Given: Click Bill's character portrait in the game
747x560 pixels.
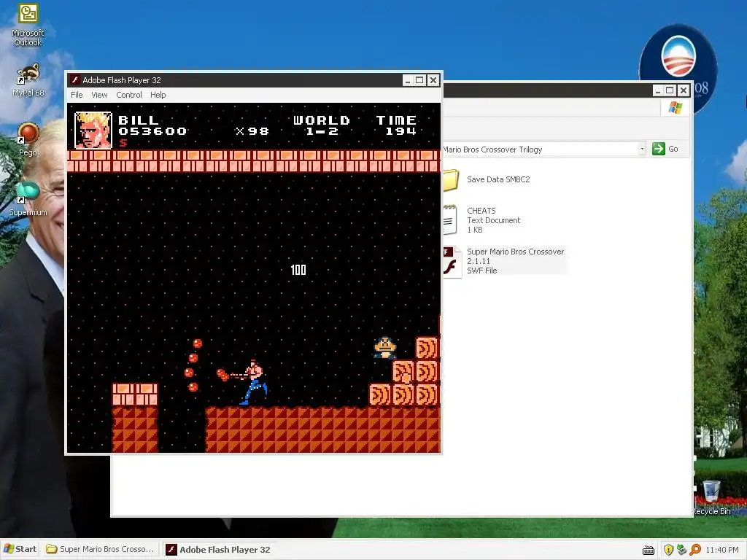Looking at the screenshot, I should coord(93,130).
